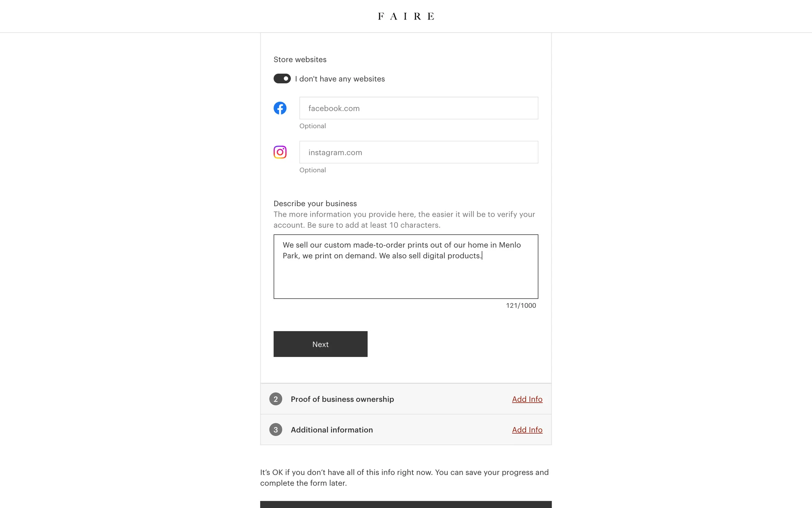Click the step 3 number badge
The image size is (812, 508).
coord(276,430)
